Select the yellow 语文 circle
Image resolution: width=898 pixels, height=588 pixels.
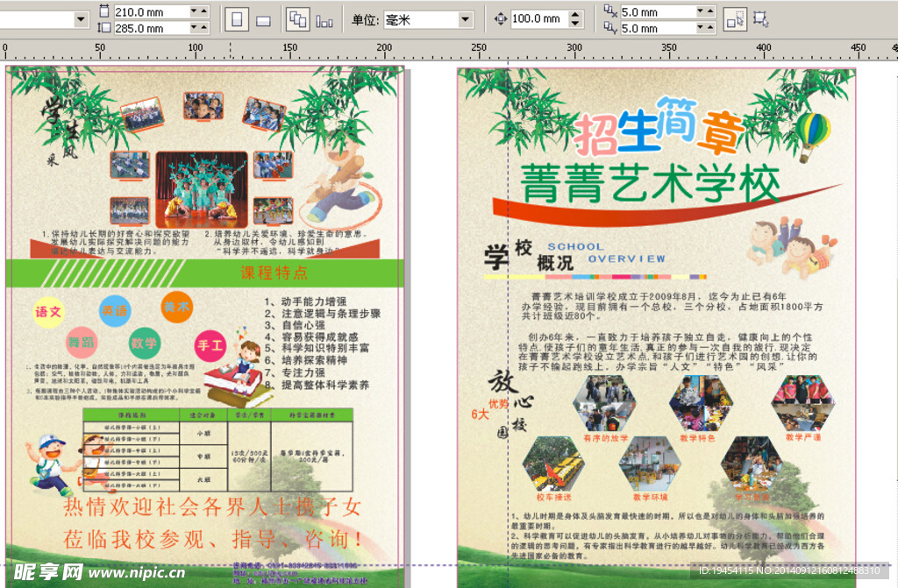click(x=48, y=312)
